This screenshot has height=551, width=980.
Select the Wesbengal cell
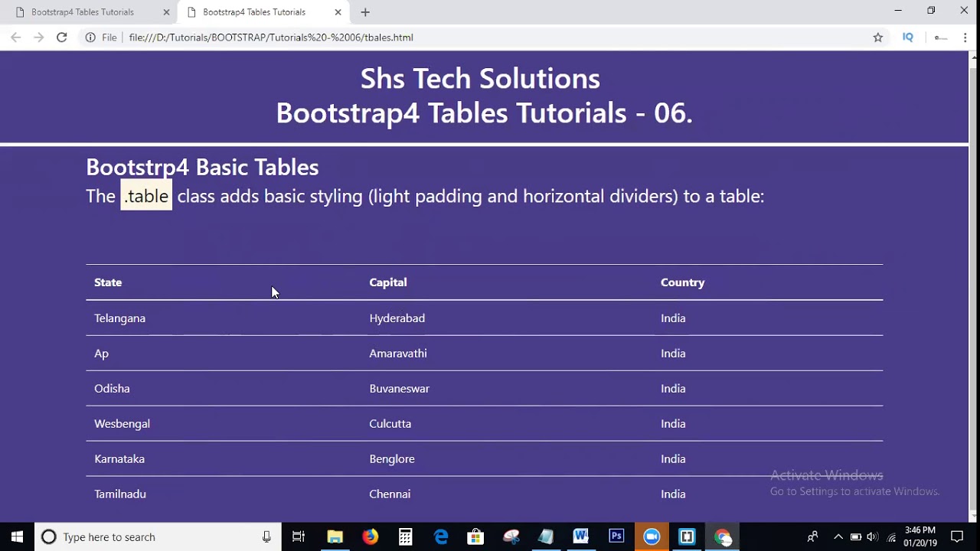(122, 424)
